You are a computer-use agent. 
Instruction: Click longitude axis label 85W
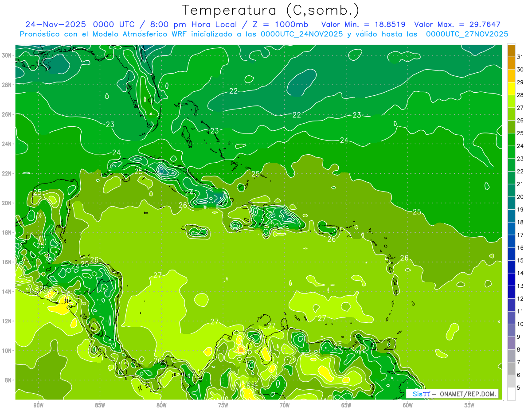pyautogui.click(x=100, y=405)
